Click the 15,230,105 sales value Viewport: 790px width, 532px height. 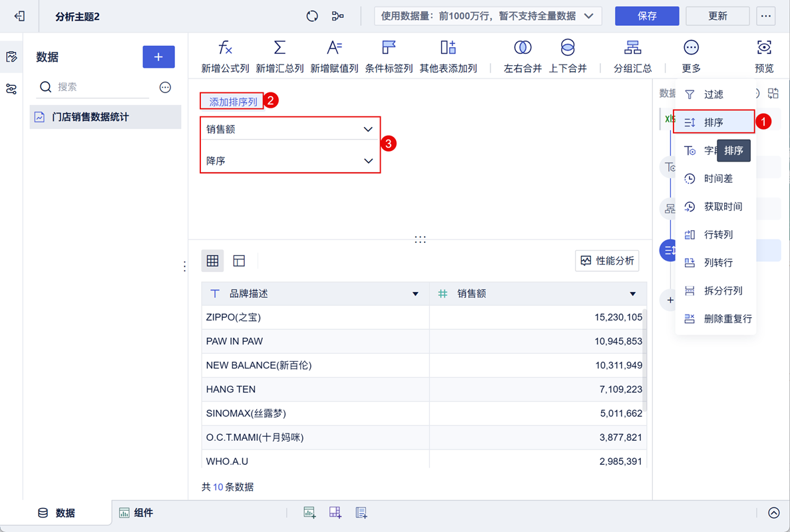618,318
